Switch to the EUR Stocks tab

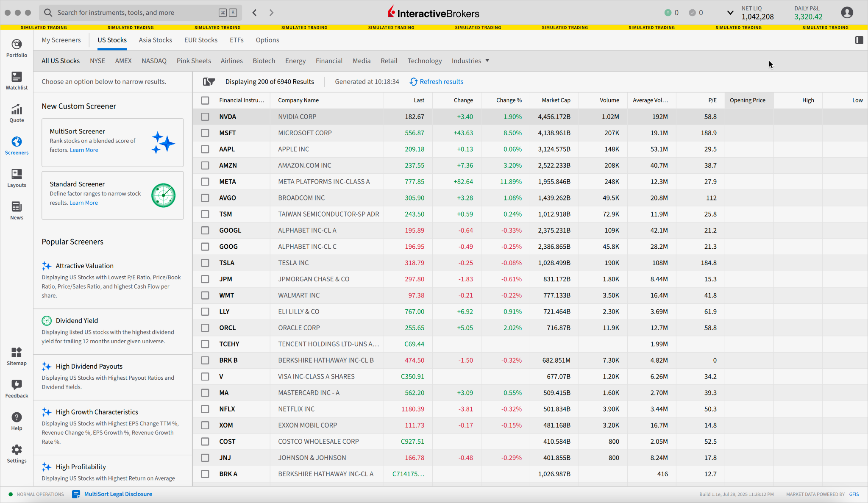point(201,40)
